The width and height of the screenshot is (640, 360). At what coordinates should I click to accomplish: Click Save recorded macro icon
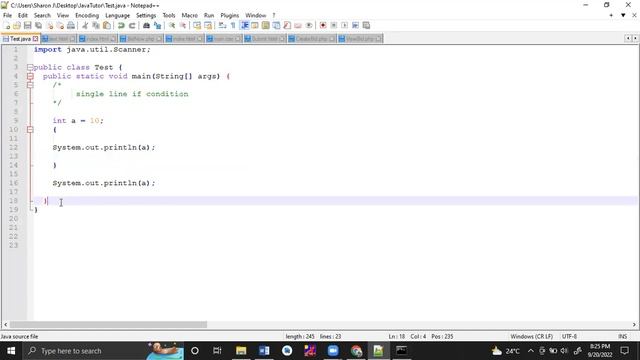(366, 26)
